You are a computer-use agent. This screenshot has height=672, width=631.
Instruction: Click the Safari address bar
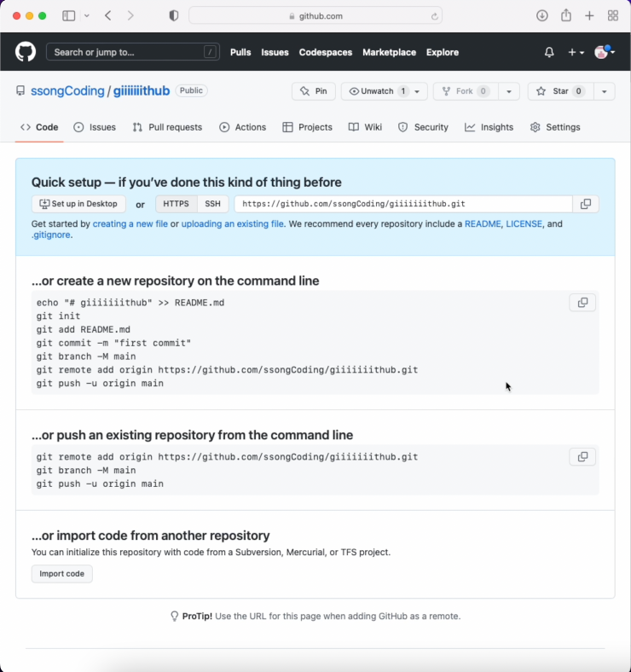315,16
